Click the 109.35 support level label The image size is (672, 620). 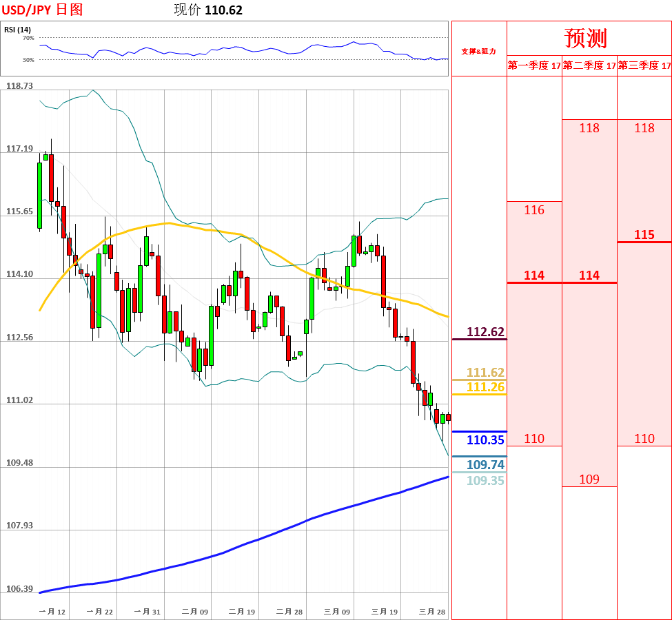pyautogui.click(x=485, y=480)
